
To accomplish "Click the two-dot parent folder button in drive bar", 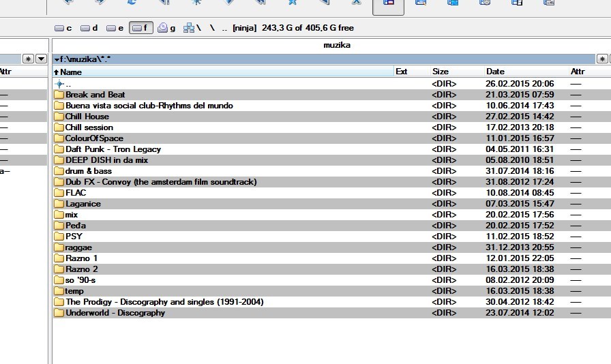I will click(224, 28).
